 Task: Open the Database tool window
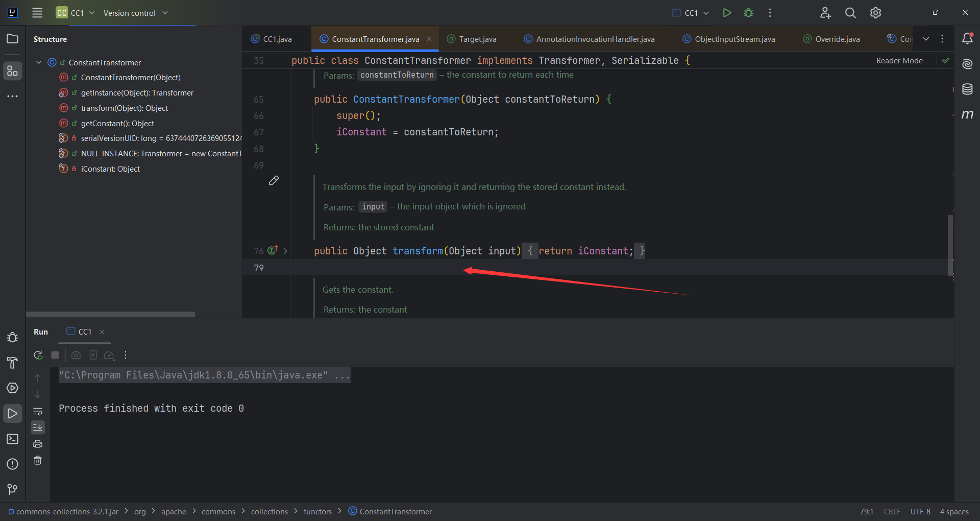point(967,89)
